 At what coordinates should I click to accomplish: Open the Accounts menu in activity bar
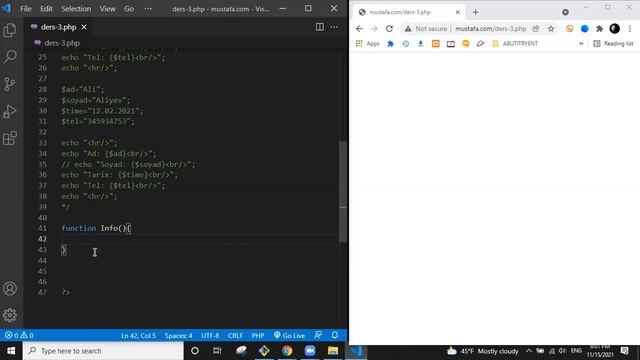(10, 289)
